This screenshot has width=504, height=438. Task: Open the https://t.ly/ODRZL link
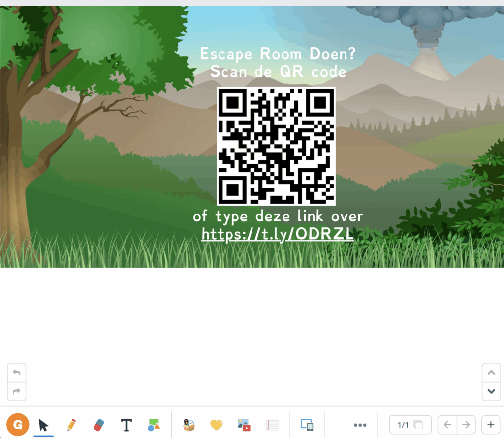click(278, 235)
